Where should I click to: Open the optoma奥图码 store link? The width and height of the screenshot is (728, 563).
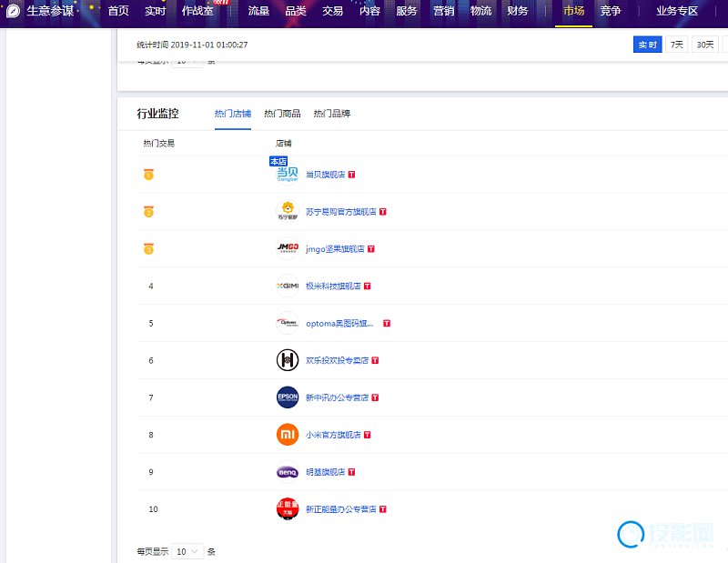339,323
